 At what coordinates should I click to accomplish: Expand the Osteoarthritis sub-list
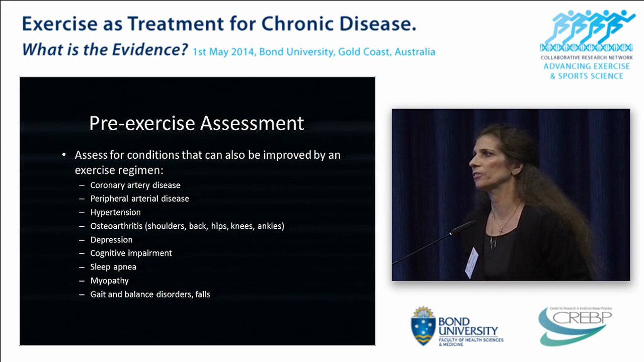click(187, 226)
